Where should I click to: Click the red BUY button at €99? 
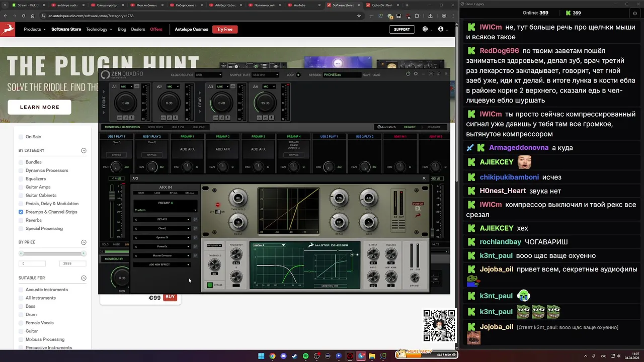click(170, 297)
